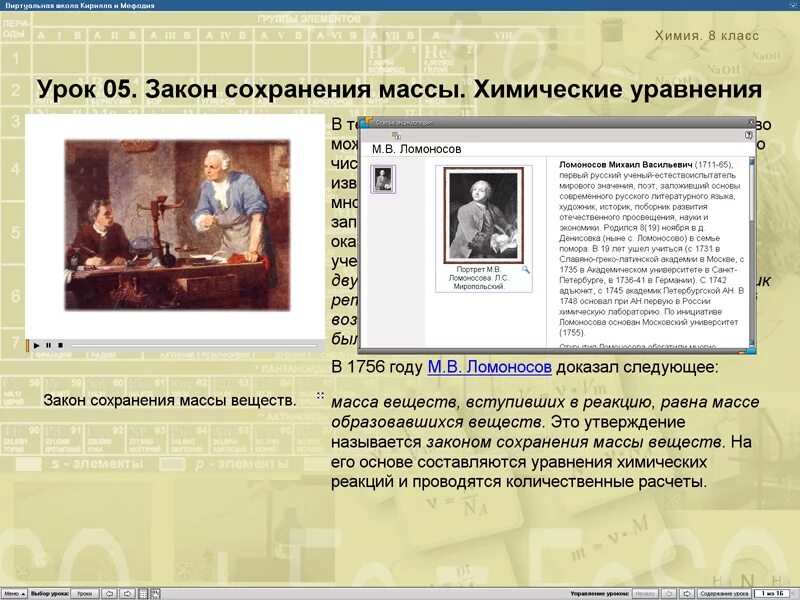The width and height of the screenshot is (800, 600).
Task: Go to previous lesson with left arrow
Action: tap(109, 593)
